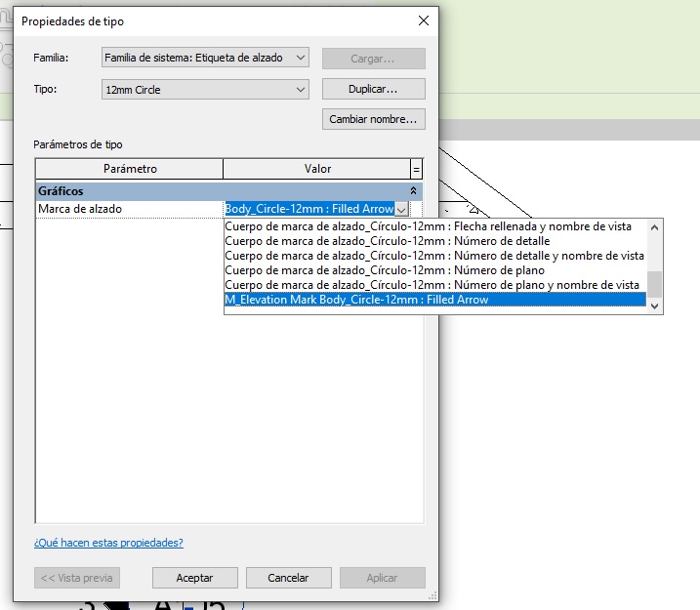Select the 'Número de plano' list option
Viewport: 700px width, 610px height.
point(384,270)
